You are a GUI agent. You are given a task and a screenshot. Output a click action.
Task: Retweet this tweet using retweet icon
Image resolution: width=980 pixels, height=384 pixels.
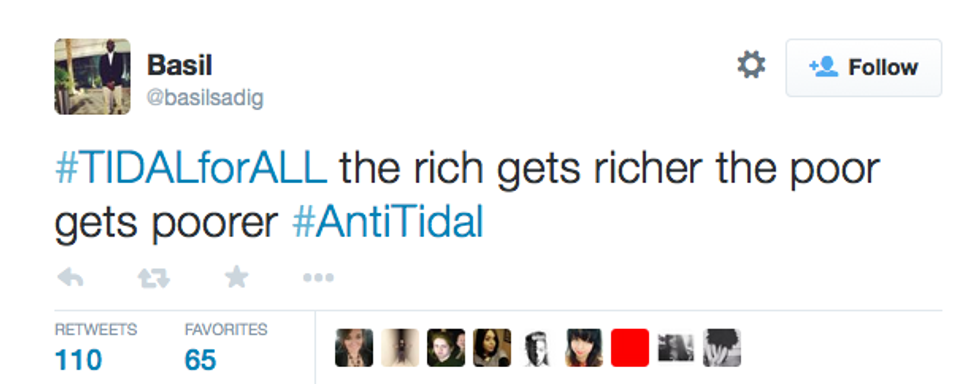coord(154,278)
